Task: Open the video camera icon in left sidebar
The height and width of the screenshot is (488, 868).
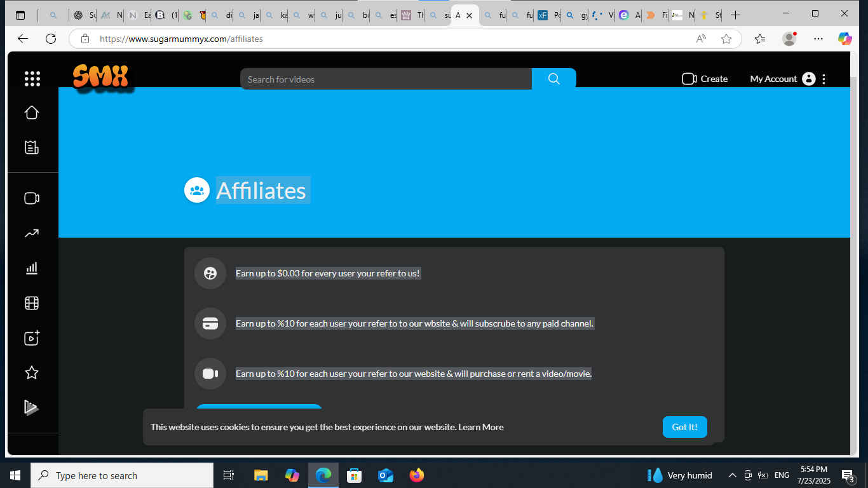Action: 32,198
